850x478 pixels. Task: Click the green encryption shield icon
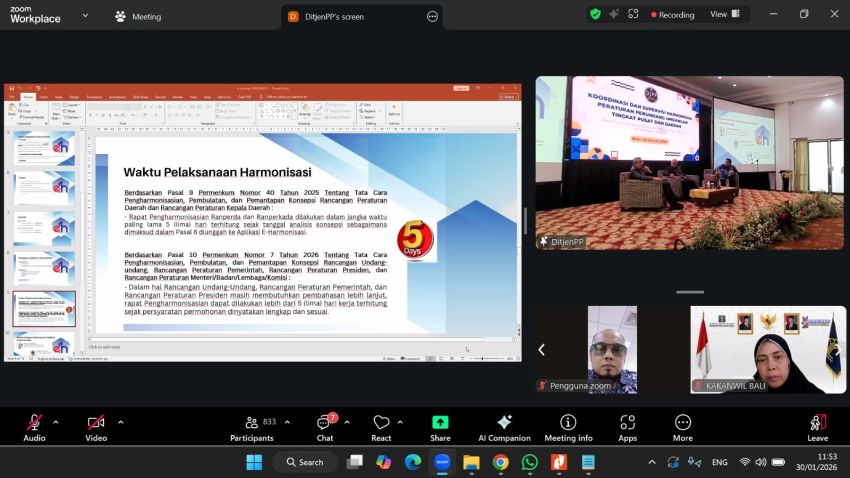(595, 15)
